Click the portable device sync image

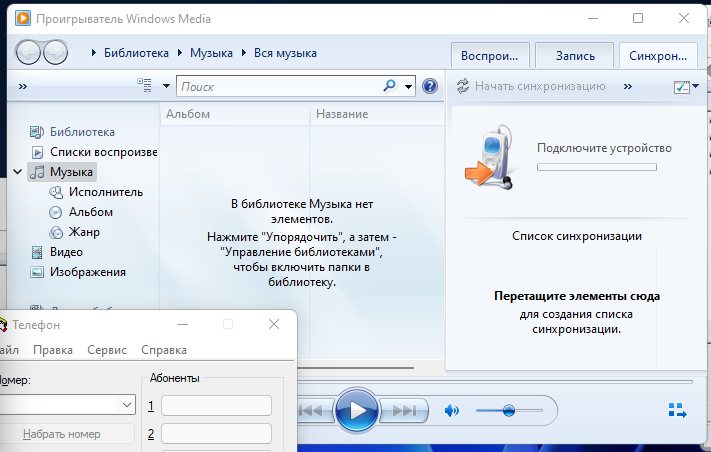[x=490, y=157]
